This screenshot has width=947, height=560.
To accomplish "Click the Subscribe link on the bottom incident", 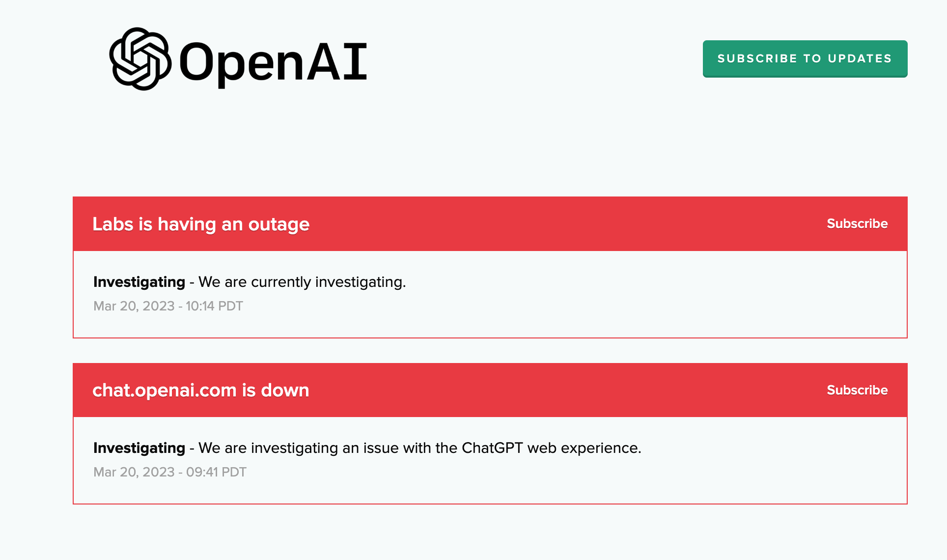I will pos(857,390).
